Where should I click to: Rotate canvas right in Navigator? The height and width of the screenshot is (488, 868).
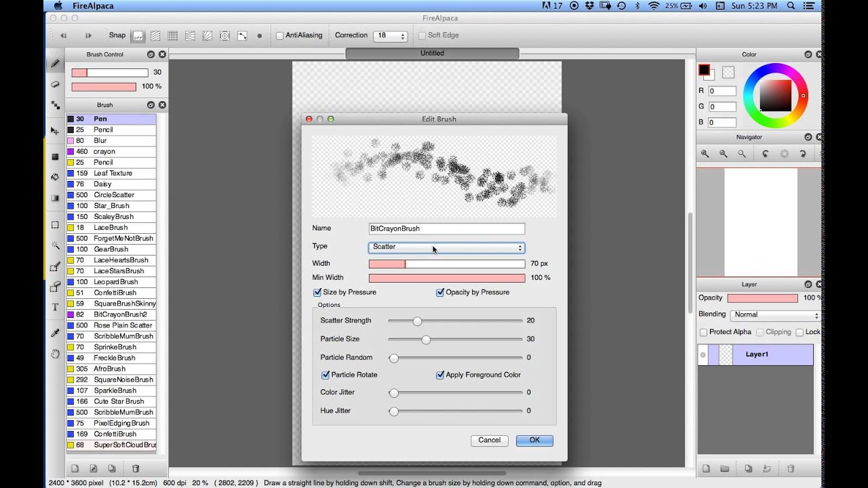pos(803,154)
